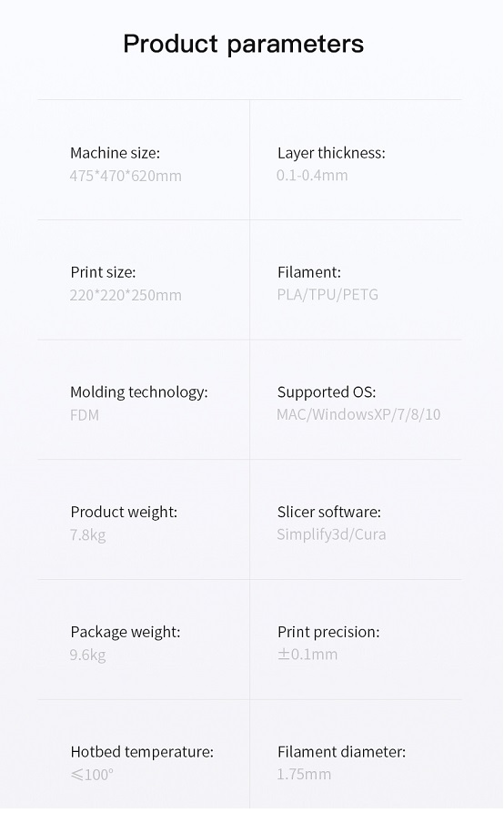Click the 0.1-0.4mm value
The image size is (504, 813).
pyautogui.click(x=312, y=175)
